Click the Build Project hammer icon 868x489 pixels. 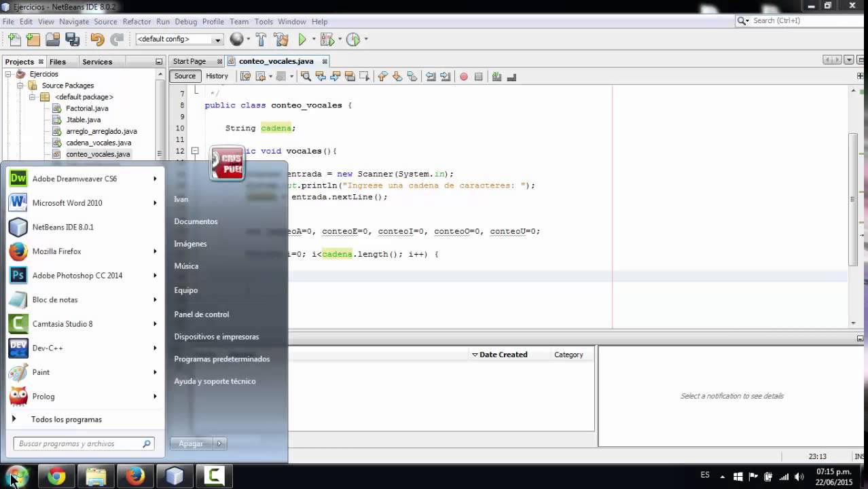point(261,39)
